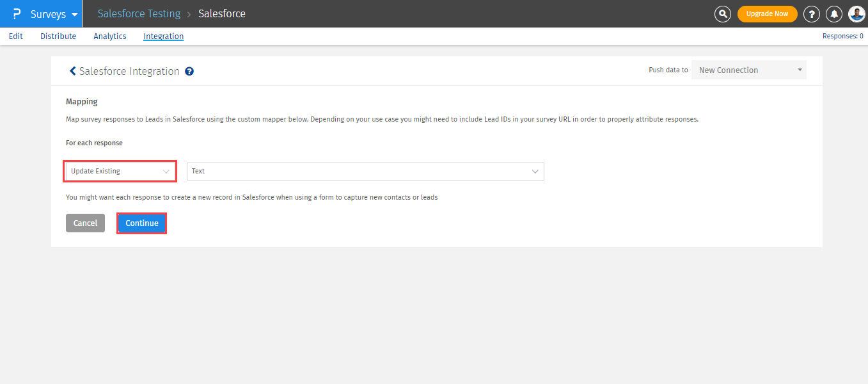Expand the Text mapping dropdown
Screen dimensions: 868x384
tap(365, 171)
